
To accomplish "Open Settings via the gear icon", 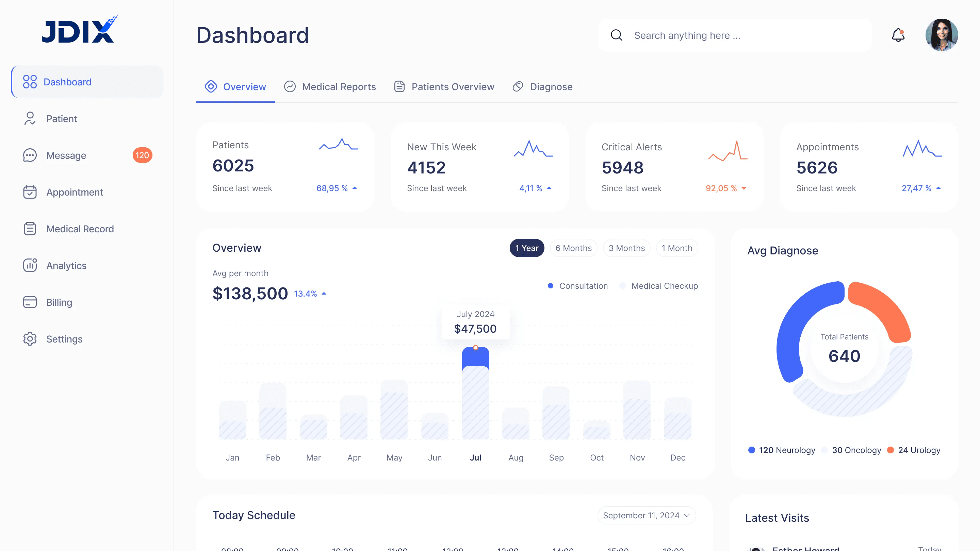I will click(x=30, y=339).
